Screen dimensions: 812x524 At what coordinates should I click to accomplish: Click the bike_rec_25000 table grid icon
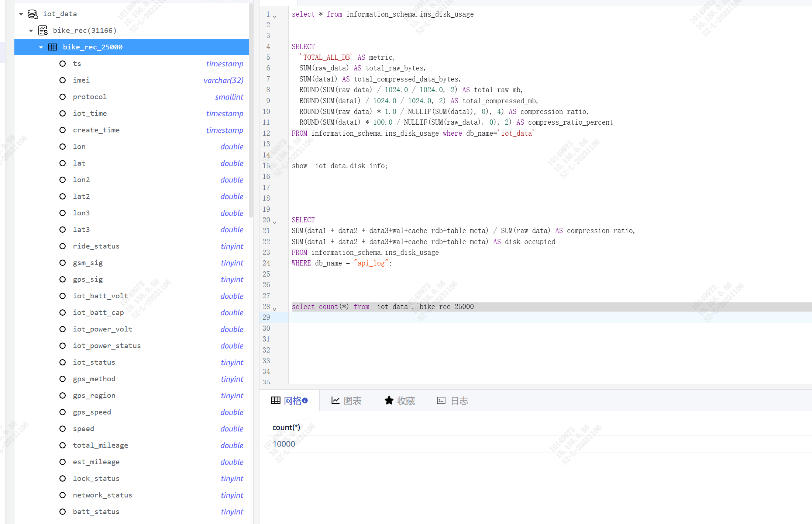tap(53, 47)
